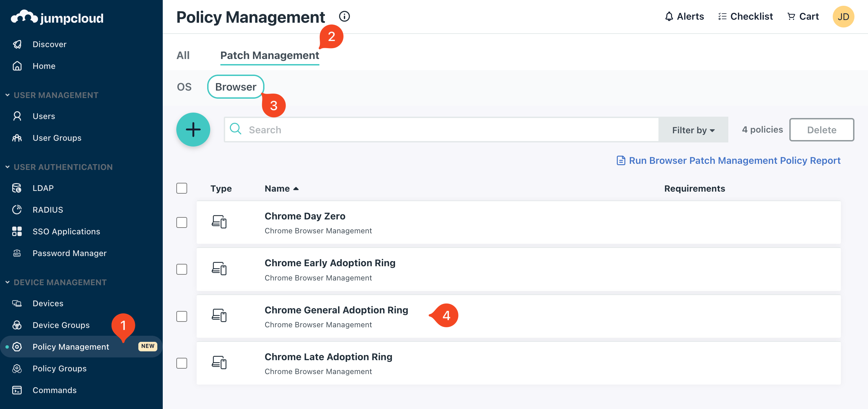Collapse the DEVICE MANAGEMENT section

coord(7,283)
